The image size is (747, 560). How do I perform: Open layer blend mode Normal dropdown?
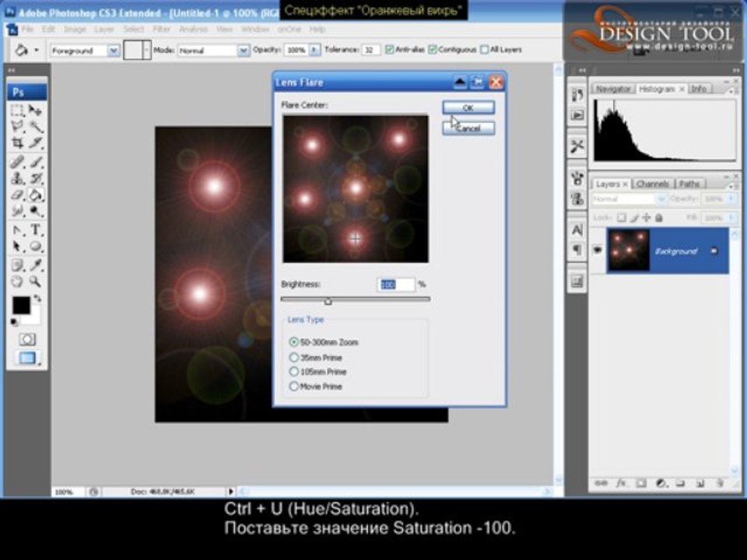coord(661,199)
